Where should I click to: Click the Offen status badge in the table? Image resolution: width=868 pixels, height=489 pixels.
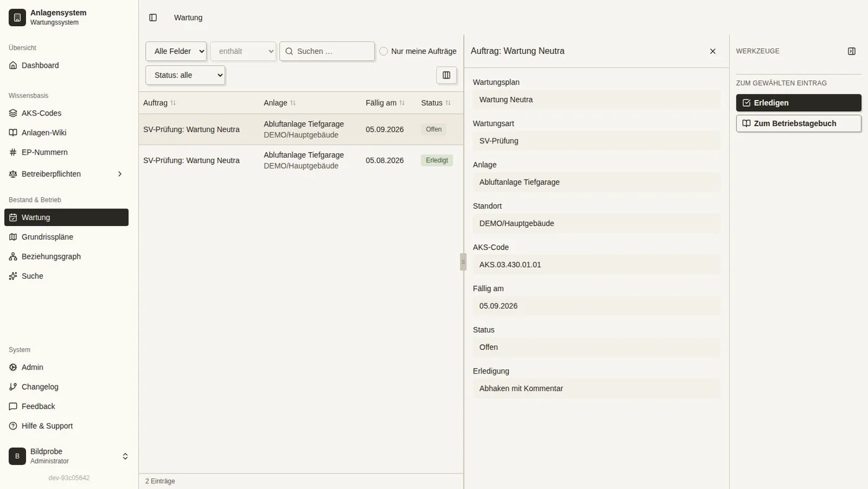[x=433, y=129]
